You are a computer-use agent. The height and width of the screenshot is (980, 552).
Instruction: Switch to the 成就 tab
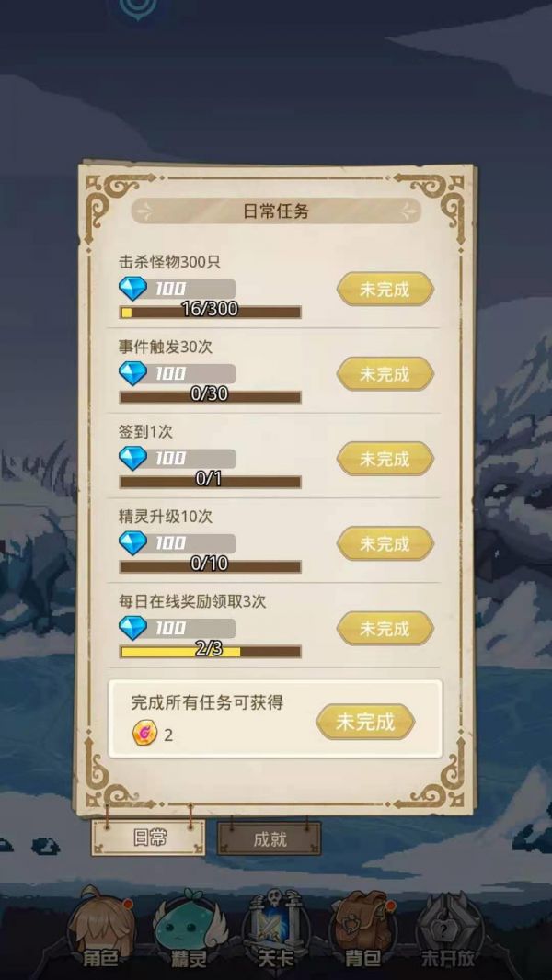pos(270,838)
